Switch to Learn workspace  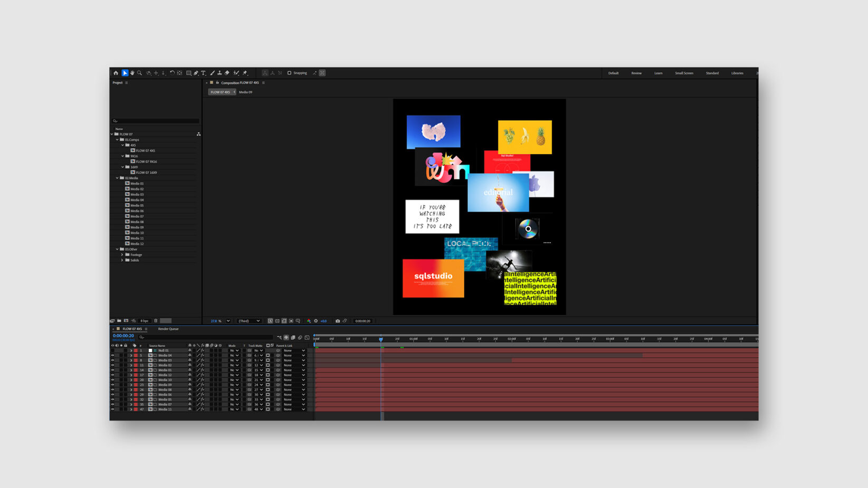pos(659,73)
